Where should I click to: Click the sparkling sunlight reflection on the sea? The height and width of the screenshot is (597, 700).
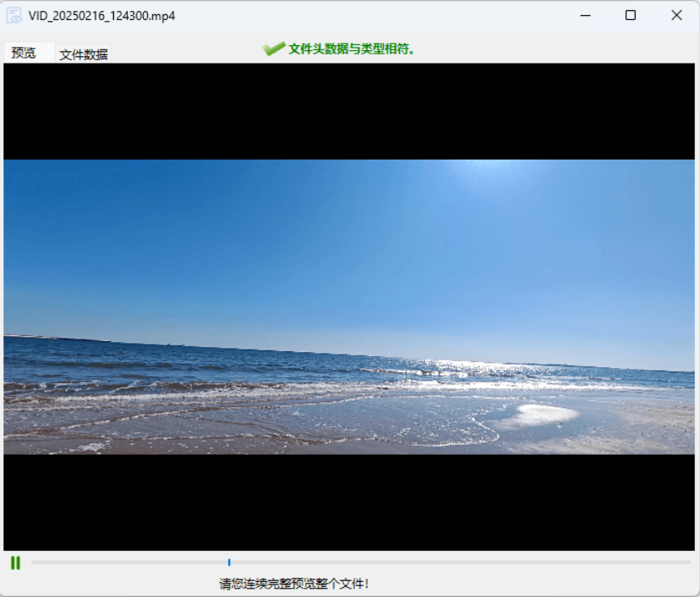click(455, 367)
